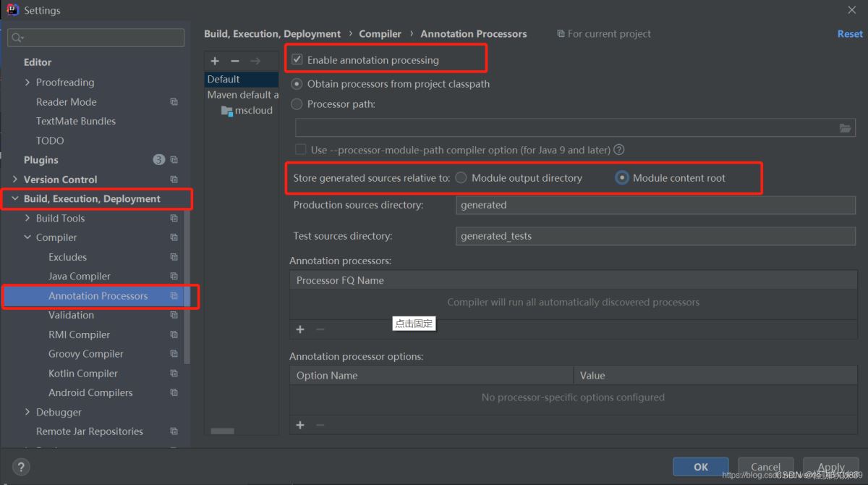This screenshot has height=485, width=868.
Task: Expand the Build Tools tree node
Action: [x=27, y=219]
